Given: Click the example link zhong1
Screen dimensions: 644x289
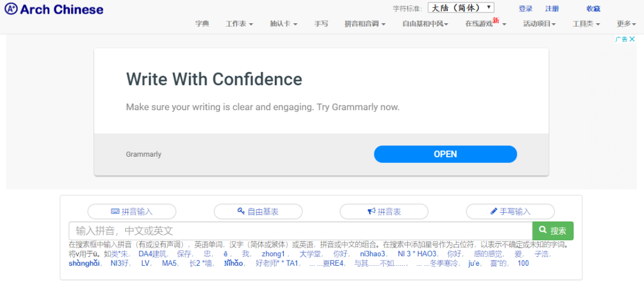Looking at the screenshot, I should click(273, 254).
